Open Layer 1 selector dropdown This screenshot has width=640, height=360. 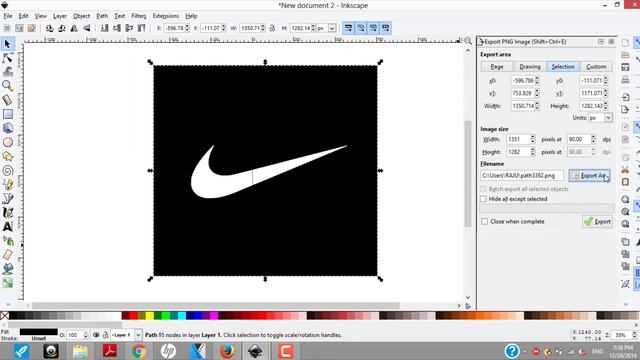(138, 335)
